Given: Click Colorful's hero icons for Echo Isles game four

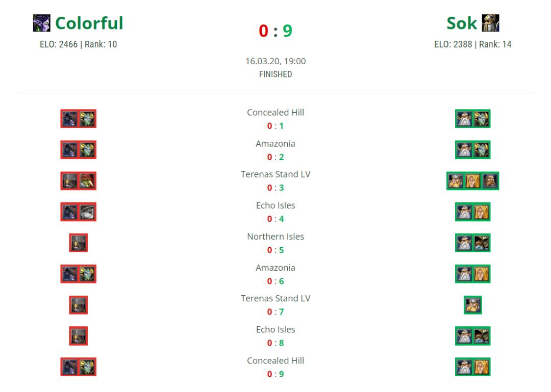Looking at the screenshot, I should (79, 212).
